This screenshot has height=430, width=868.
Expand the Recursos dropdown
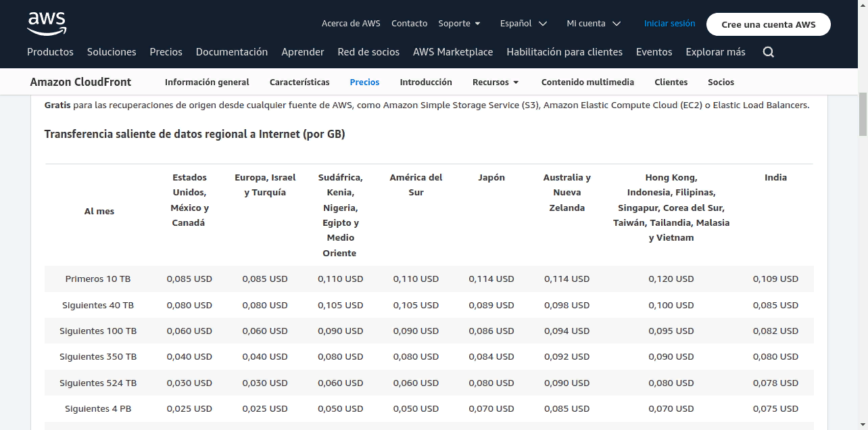[496, 82]
